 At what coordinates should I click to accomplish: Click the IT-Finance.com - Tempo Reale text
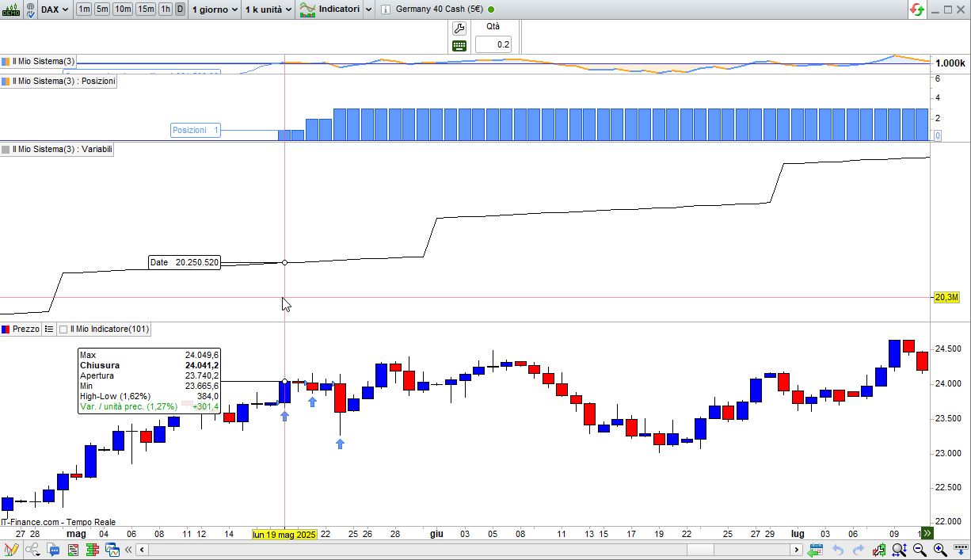pyautogui.click(x=59, y=522)
